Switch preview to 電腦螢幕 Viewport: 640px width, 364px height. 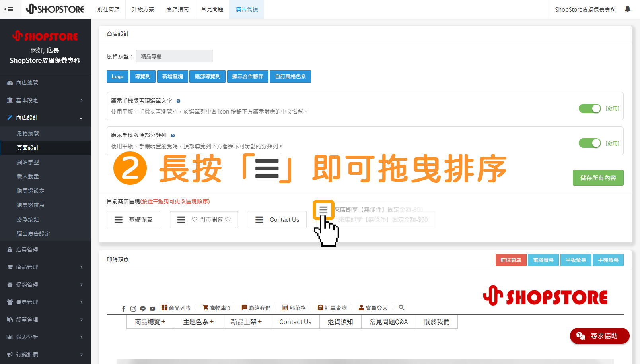tap(543, 260)
